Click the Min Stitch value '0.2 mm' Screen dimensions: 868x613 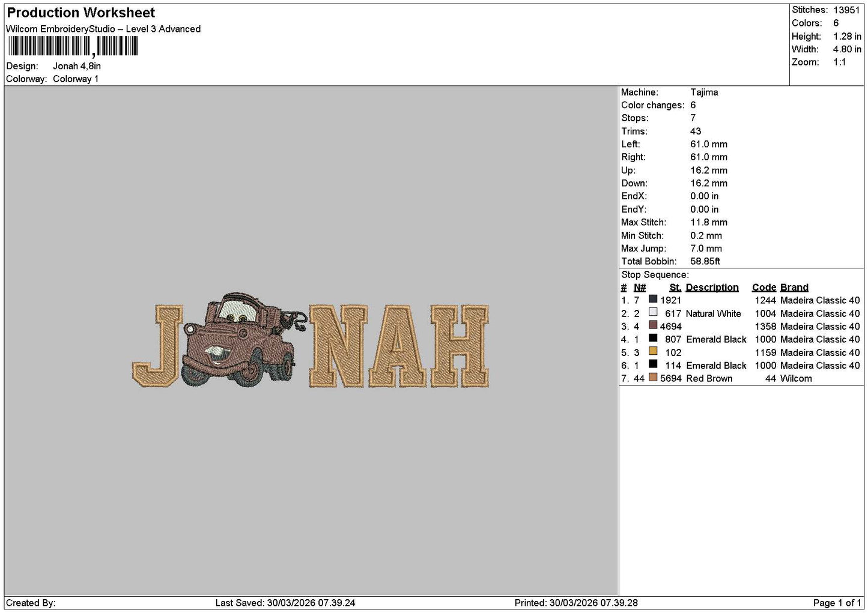(706, 235)
